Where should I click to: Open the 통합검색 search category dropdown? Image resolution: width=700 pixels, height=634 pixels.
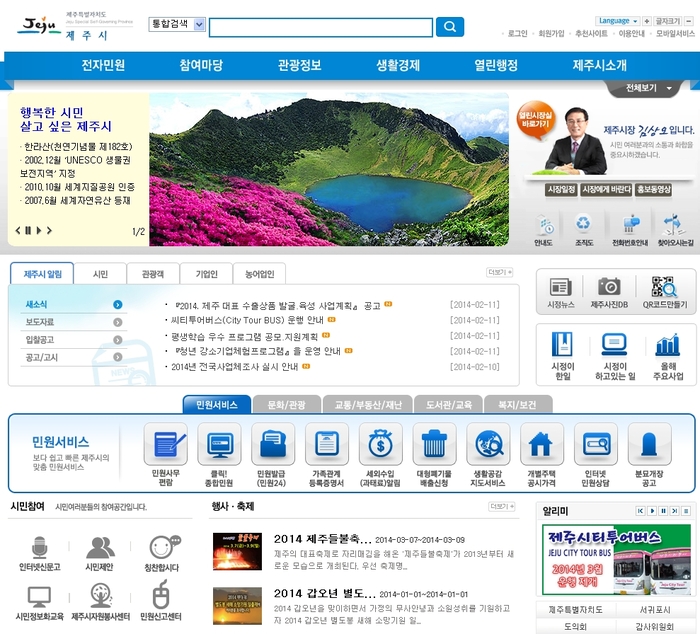point(177,24)
